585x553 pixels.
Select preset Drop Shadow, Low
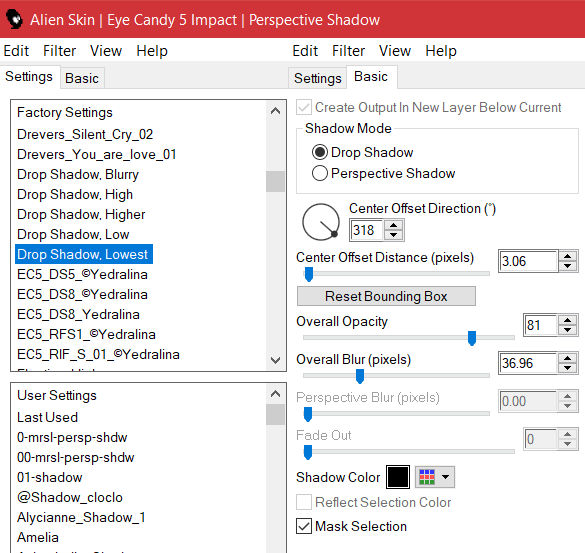(x=73, y=234)
